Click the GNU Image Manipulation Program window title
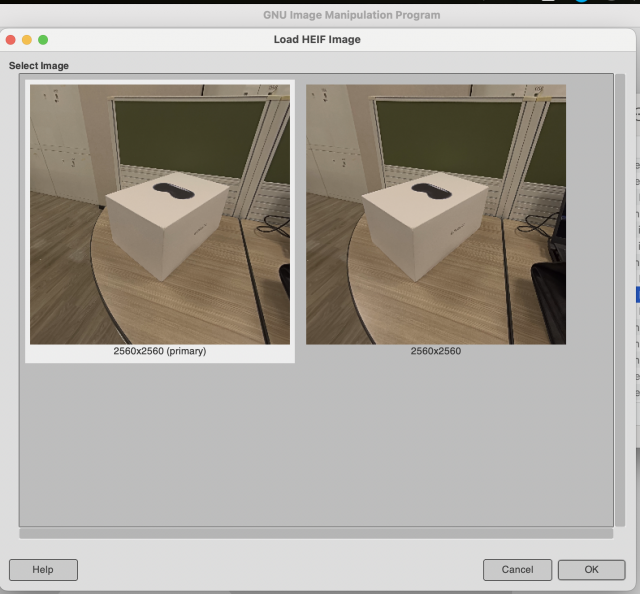Screen dimensions: 640x594 click(x=351, y=15)
